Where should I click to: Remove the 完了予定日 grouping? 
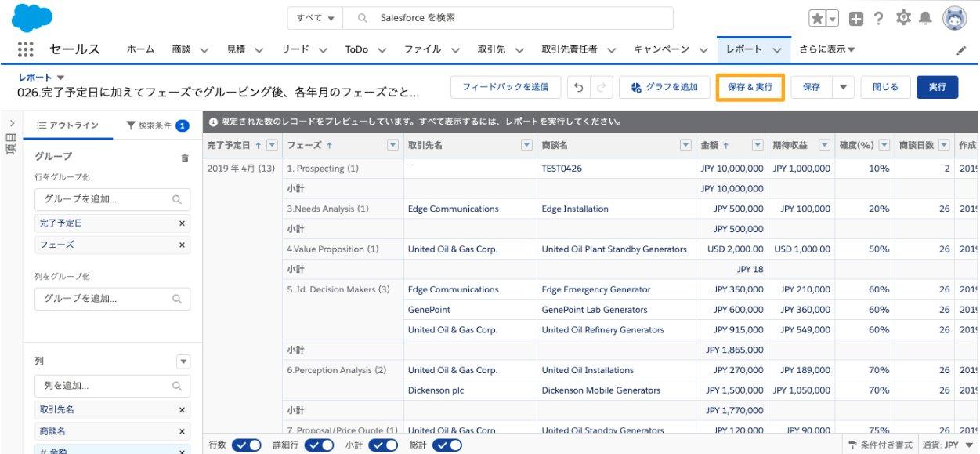182,223
